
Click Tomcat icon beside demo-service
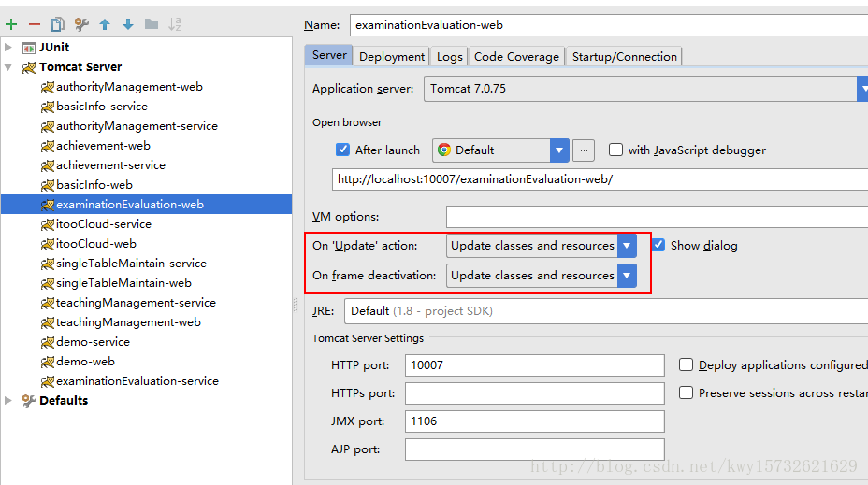click(x=48, y=342)
